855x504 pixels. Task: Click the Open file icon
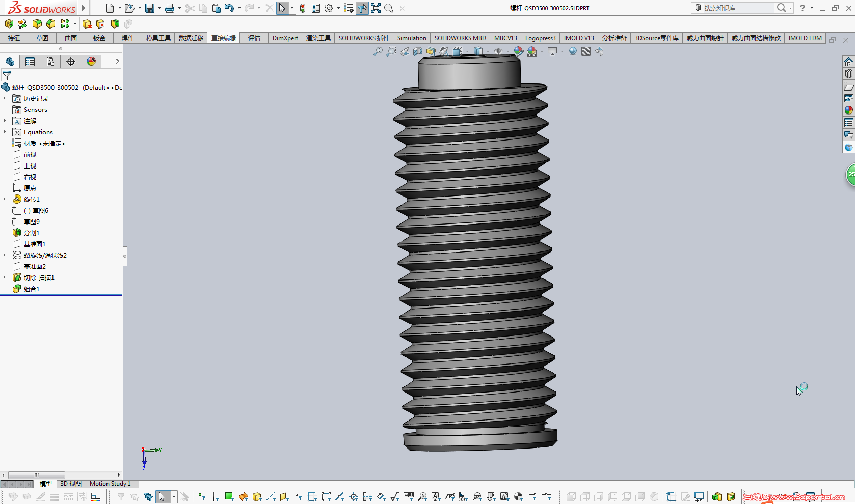[x=129, y=8]
